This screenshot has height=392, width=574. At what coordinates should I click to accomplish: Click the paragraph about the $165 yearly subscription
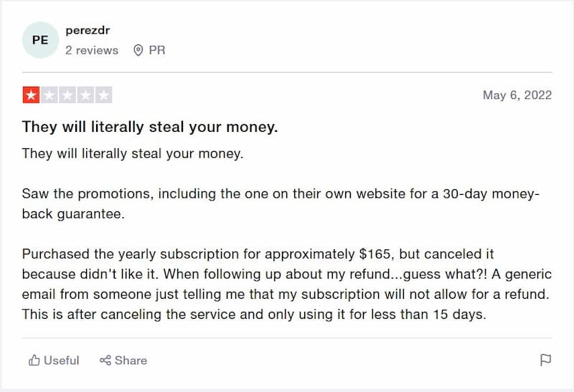click(x=286, y=284)
